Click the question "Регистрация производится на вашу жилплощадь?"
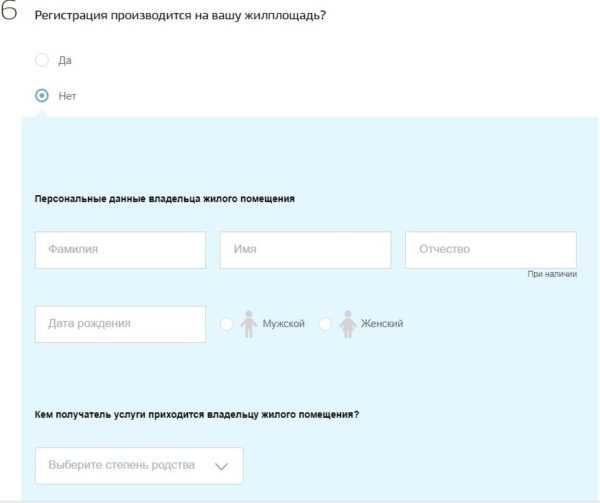The width and height of the screenshot is (600, 503). coord(180,17)
